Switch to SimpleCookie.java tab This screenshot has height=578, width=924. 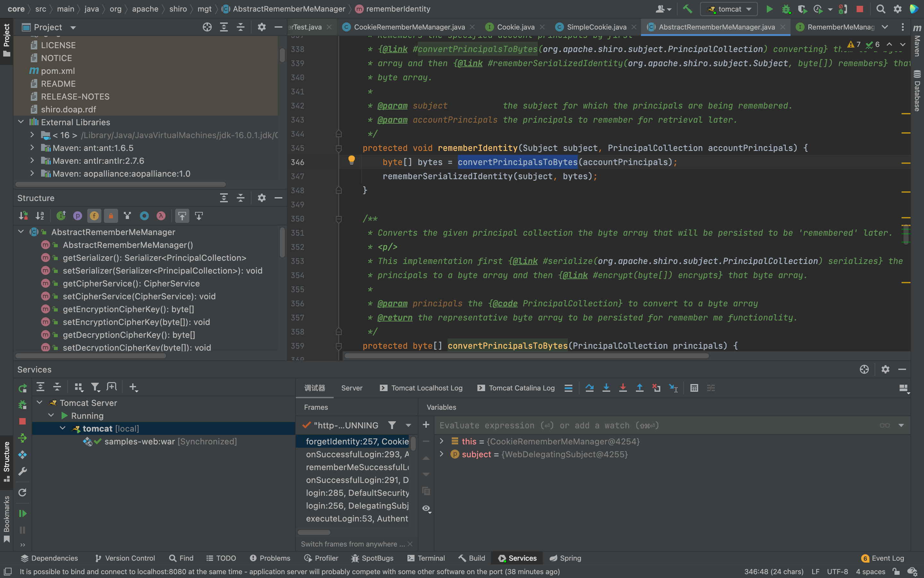click(x=596, y=27)
